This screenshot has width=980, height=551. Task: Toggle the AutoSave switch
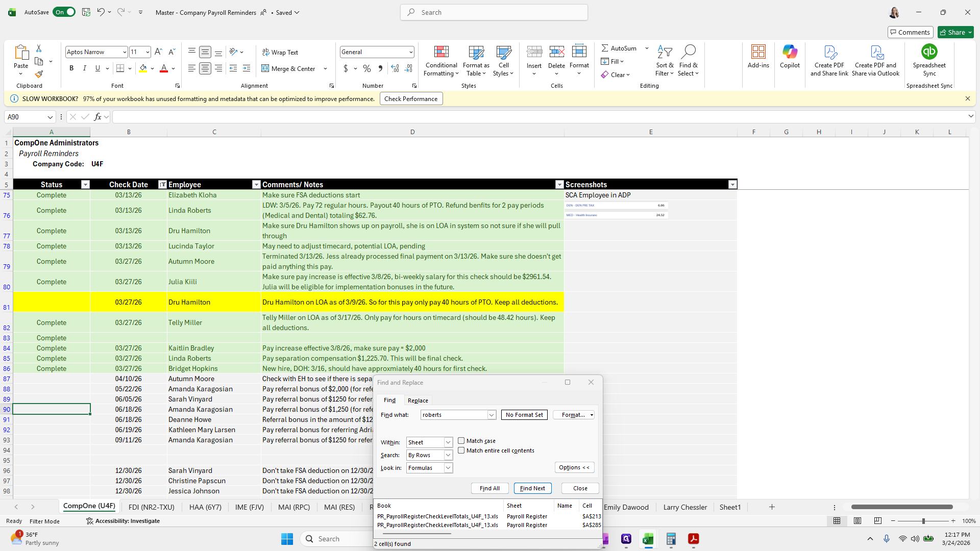pos(65,12)
